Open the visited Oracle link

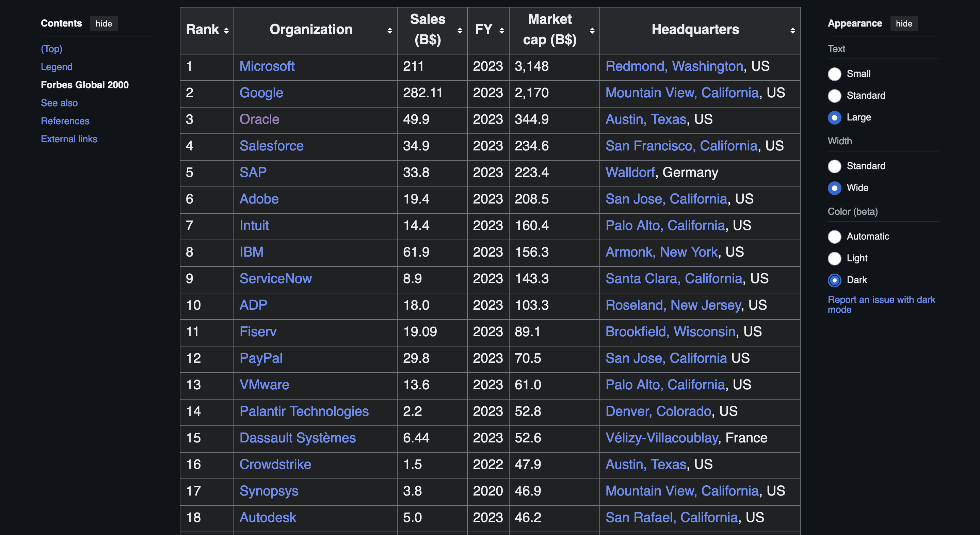pos(259,119)
